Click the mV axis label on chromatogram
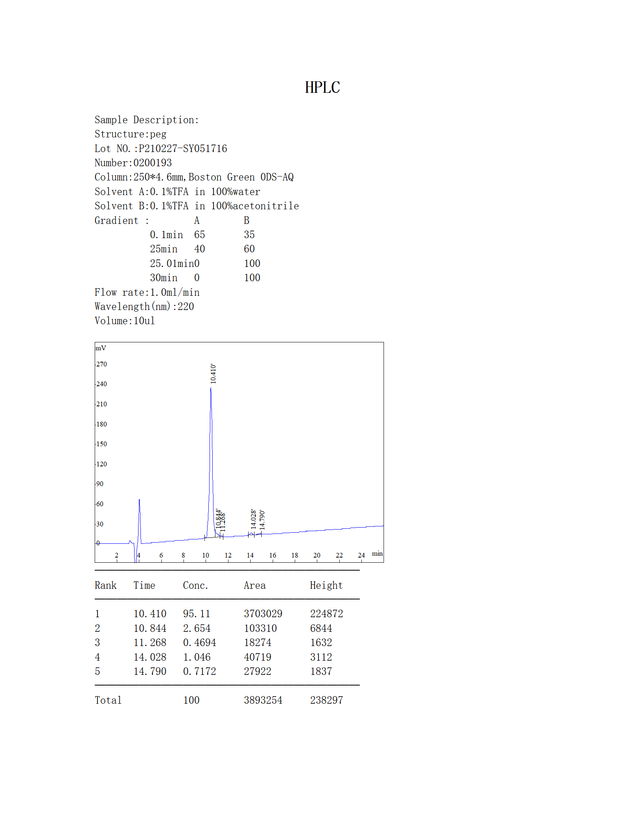This screenshot has width=644, height=834. coord(101,348)
